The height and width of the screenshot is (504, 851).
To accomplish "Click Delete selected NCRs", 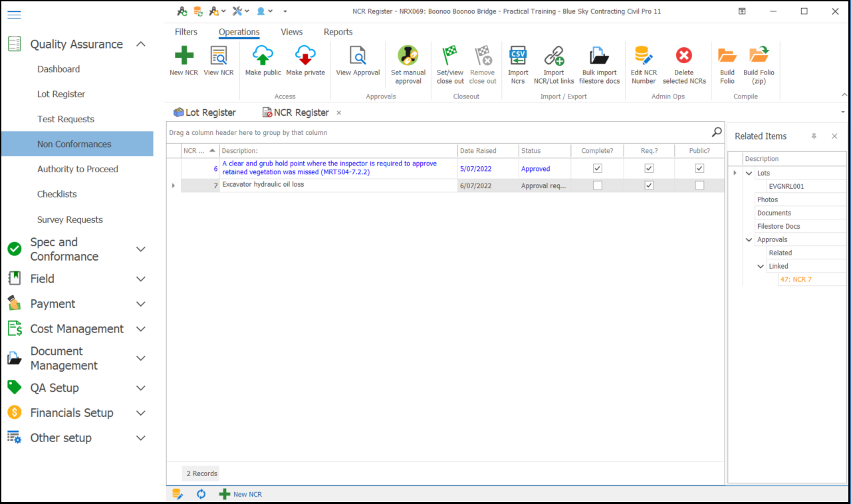I will coord(684,65).
